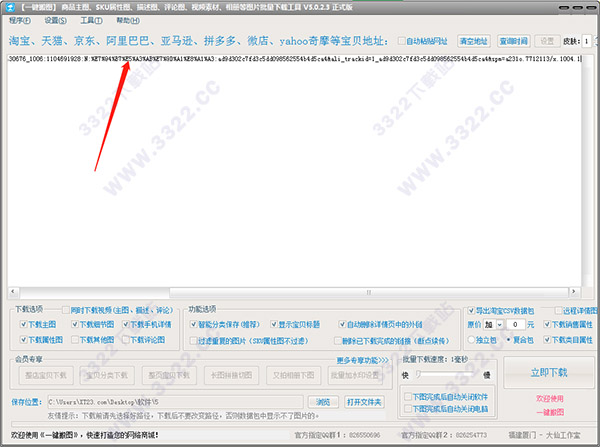Viewport: 600px width, 447px height.
Task: Open the 帮助(H) menu
Action: [x=128, y=20]
